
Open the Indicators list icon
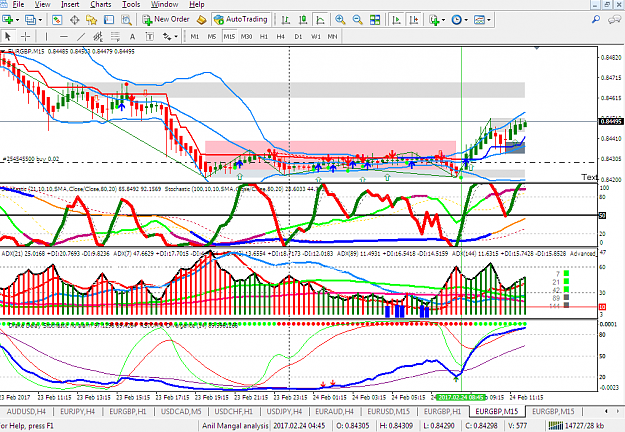434,20
